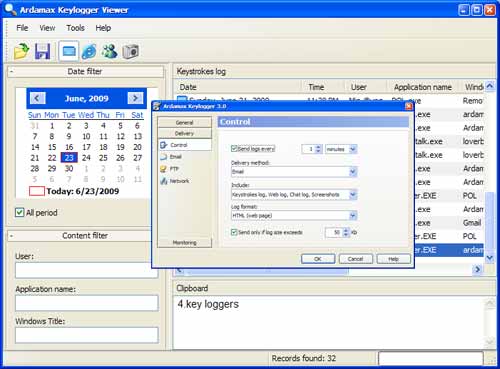Open the Screenshots camera icon

(x=130, y=51)
